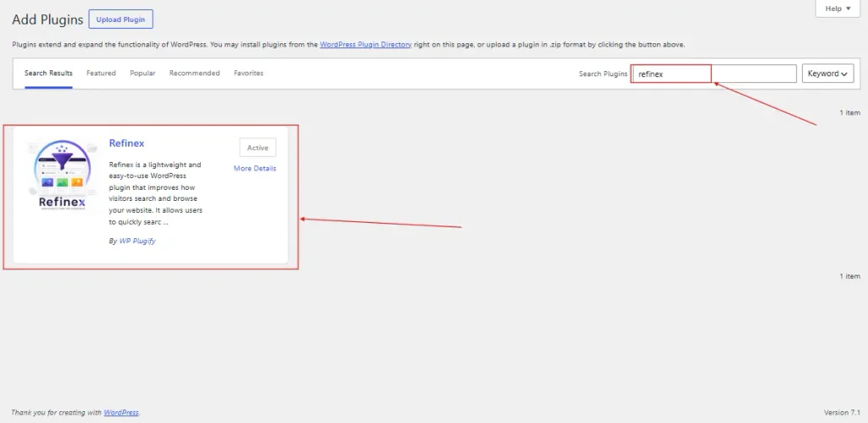Click the Upload Plugin button
Viewport: 868px width, 423px height.
pos(120,19)
